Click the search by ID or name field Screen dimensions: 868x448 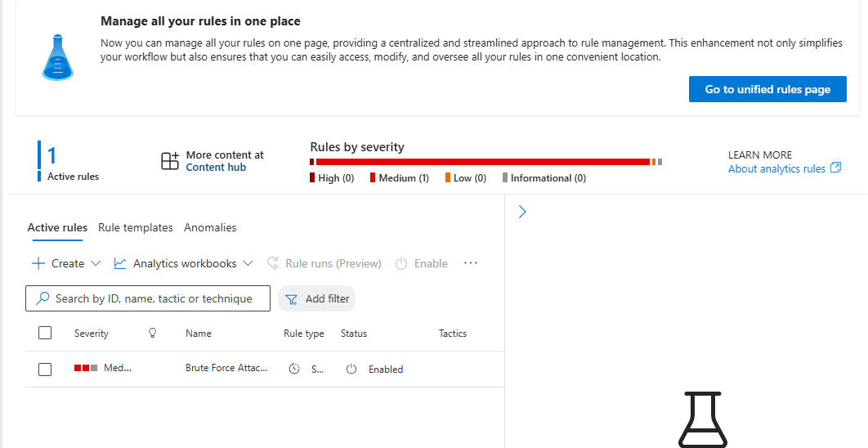[x=154, y=299]
